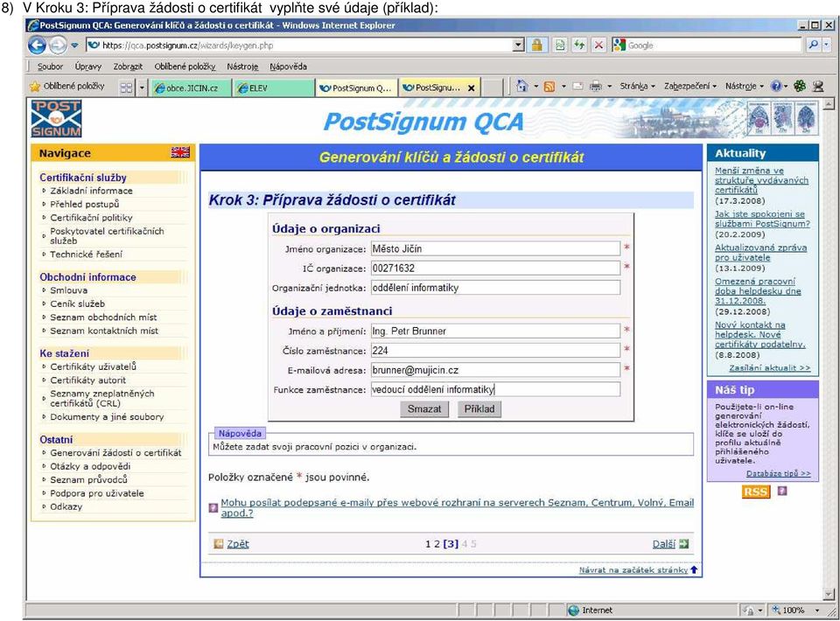The width and height of the screenshot is (840, 621).
Task: Close the active PostSignum tab
Action: pyautogui.click(x=471, y=88)
